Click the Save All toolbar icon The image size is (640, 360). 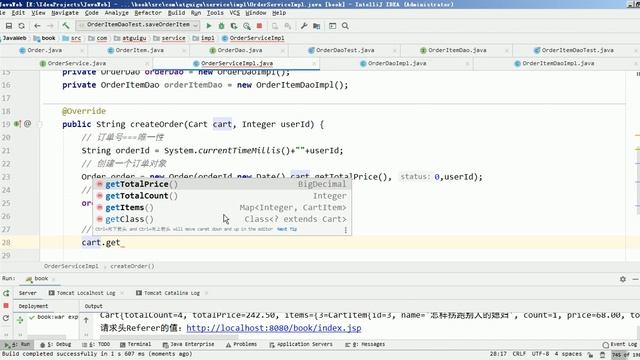[x=9, y=26]
